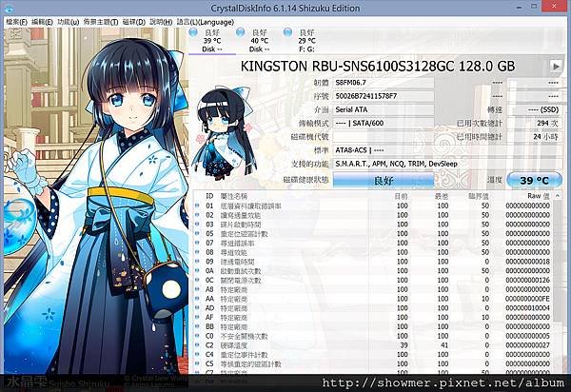571x392 pixels.
Task: Click raw value 0000000000FE in row AA
Action: pyautogui.click(x=527, y=299)
